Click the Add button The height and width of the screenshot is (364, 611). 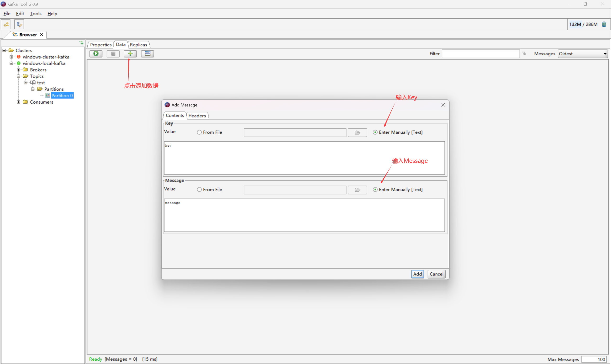[417, 274]
